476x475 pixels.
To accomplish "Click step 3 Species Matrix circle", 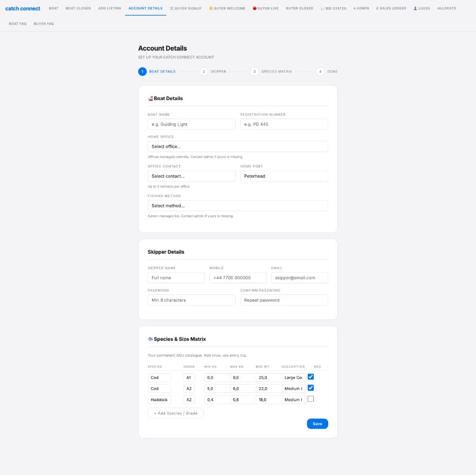I will [254, 71].
